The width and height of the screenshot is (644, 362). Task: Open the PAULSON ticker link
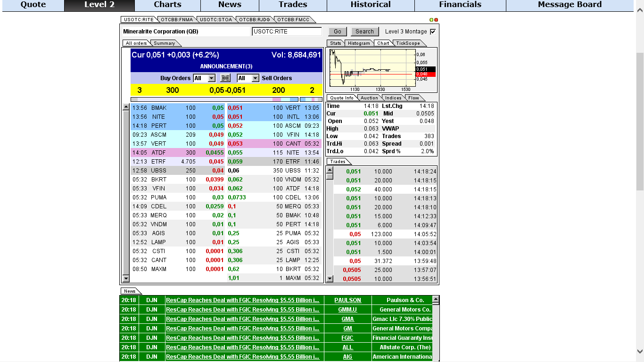(x=347, y=300)
